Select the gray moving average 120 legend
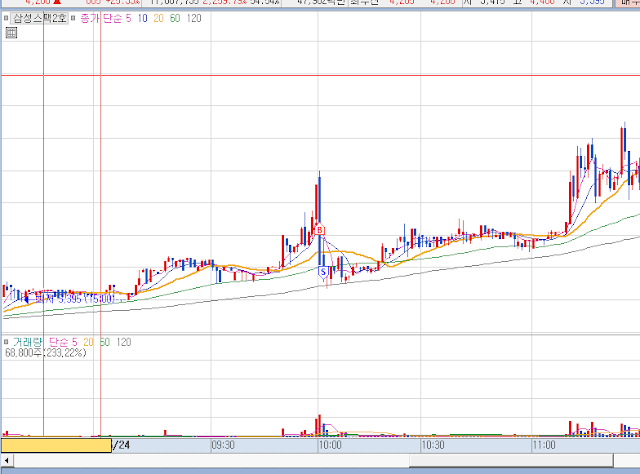This screenshot has width=640, height=474. [194, 18]
